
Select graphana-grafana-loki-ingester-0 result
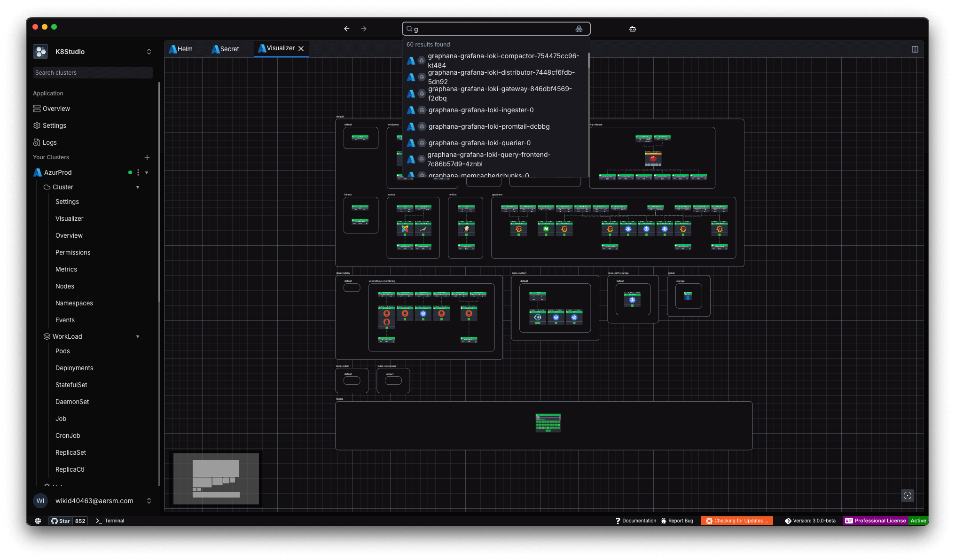[496, 110]
